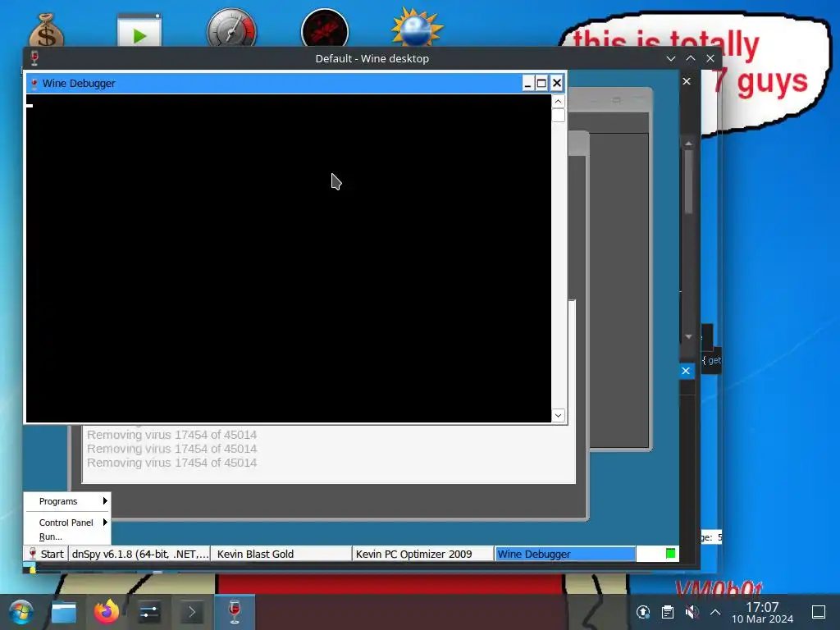Viewport: 840px width, 630px height.
Task: Open the speedometer gauge desktop icon
Action: pos(232,28)
